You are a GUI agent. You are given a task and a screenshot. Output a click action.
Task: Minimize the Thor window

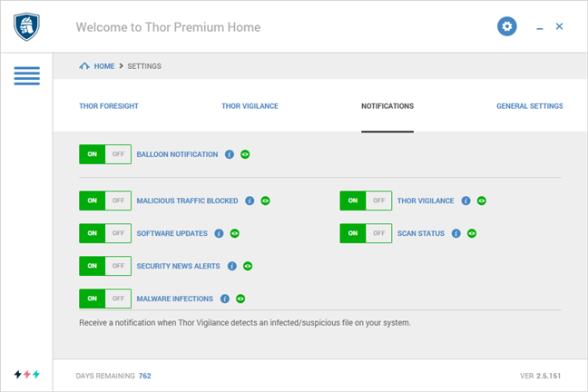coord(540,28)
